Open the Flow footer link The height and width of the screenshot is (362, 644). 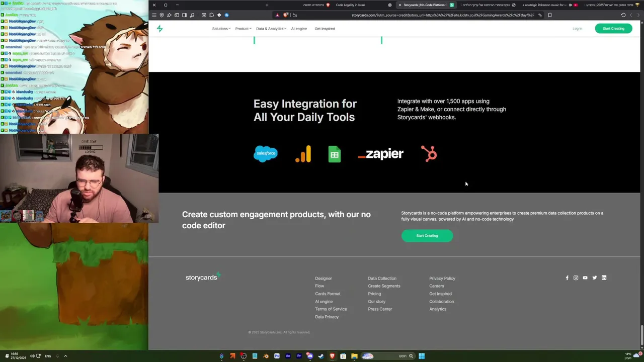click(x=319, y=286)
